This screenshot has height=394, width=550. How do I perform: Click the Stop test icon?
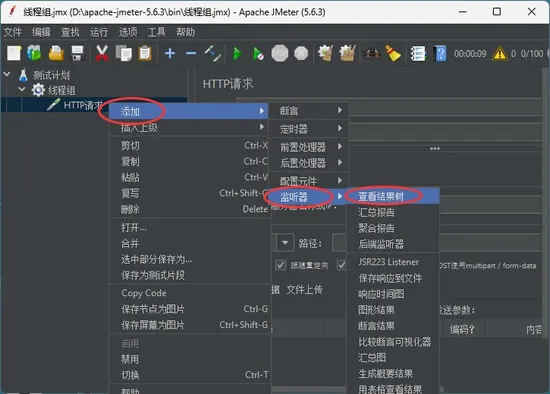[x=280, y=53]
